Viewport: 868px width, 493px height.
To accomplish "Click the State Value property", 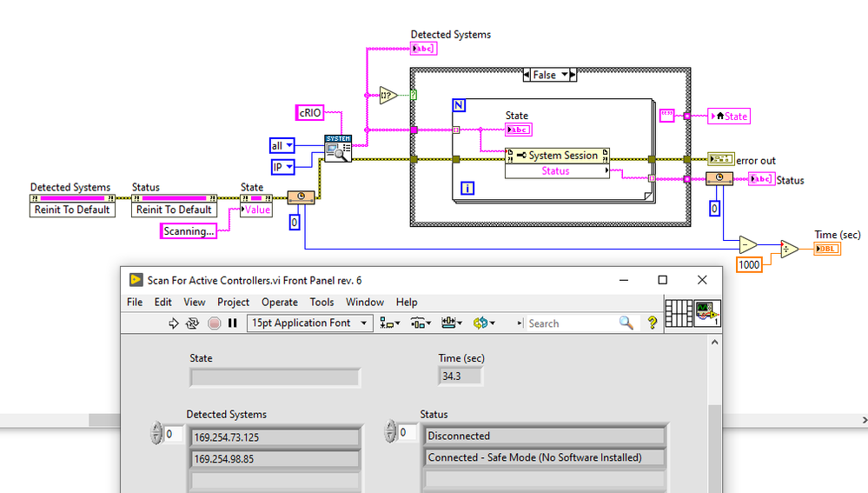I will tap(256, 210).
